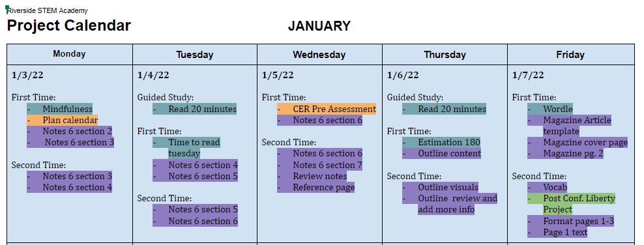Select the green Post Conf. Liberty Project entry
644x245 pixels.
pos(571,204)
